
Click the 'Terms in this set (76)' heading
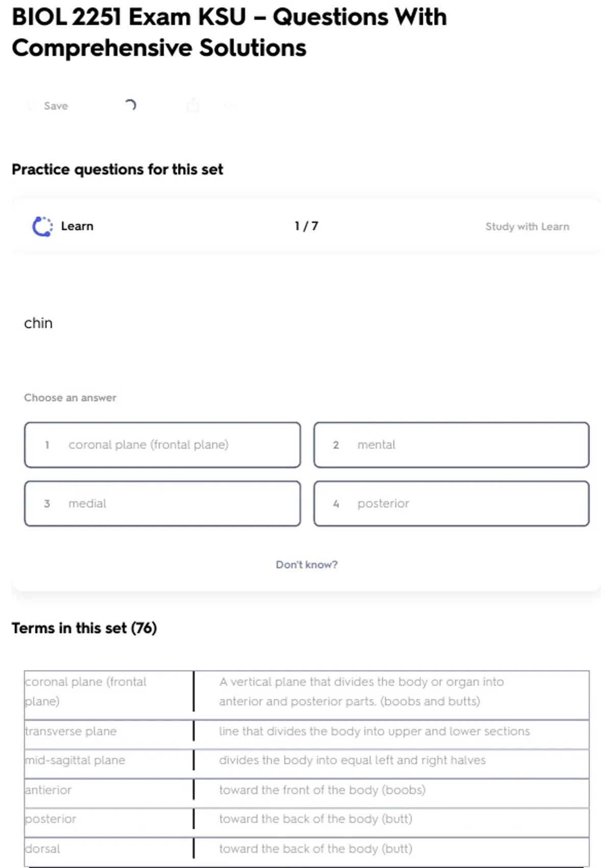pos(84,628)
